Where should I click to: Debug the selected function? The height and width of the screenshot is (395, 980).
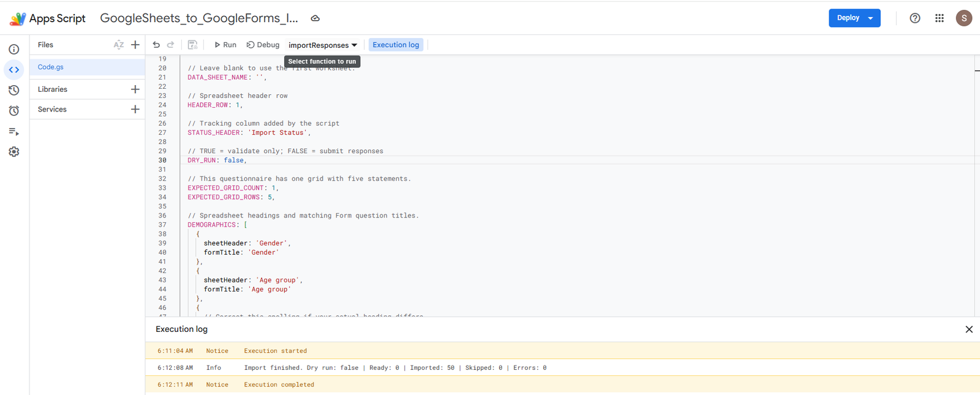263,45
